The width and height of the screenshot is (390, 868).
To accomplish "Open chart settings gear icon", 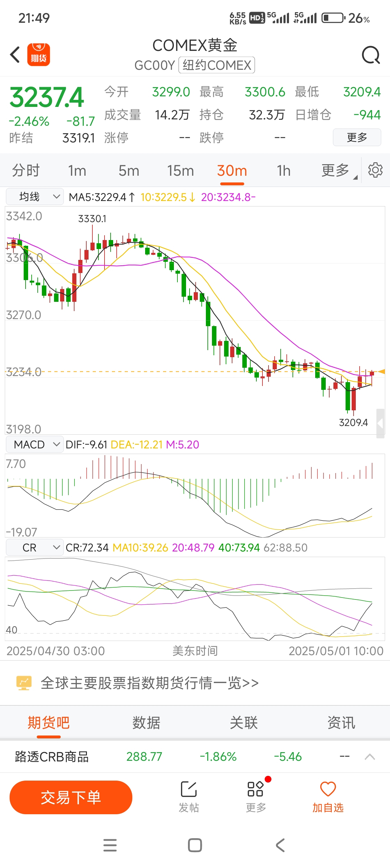I will 375,170.
